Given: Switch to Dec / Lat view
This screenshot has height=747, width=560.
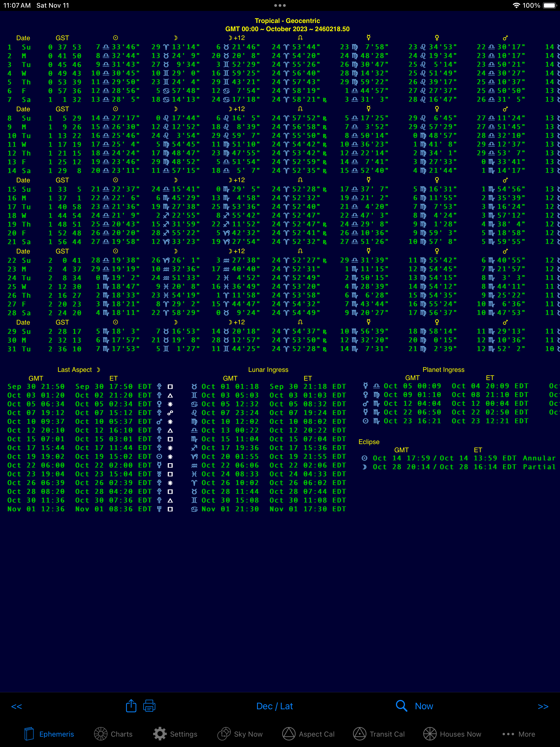Looking at the screenshot, I should click(275, 706).
